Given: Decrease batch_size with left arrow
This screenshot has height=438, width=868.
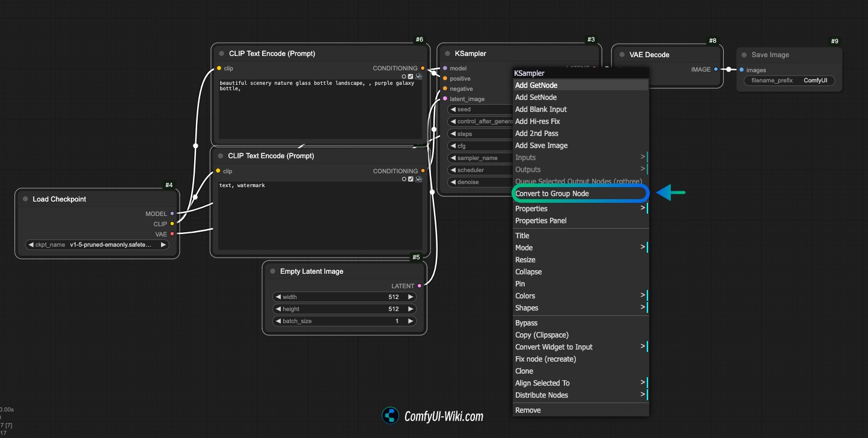Looking at the screenshot, I should pos(278,321).
